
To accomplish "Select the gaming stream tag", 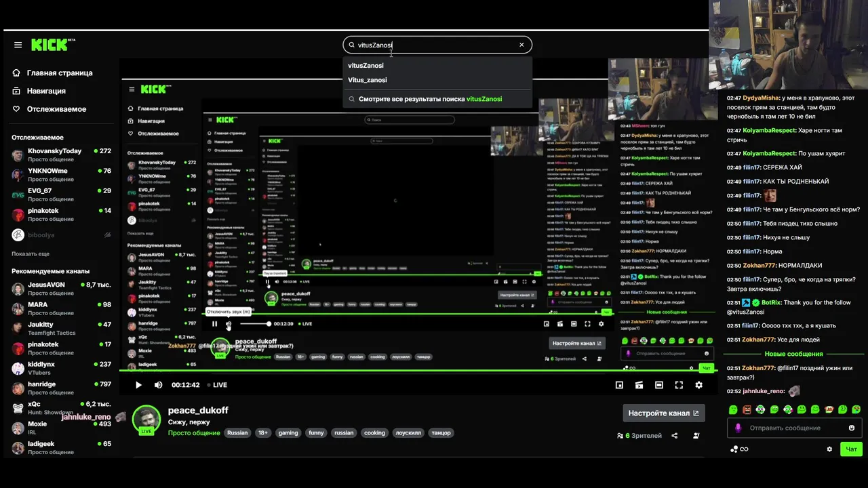I will point(288,432).
